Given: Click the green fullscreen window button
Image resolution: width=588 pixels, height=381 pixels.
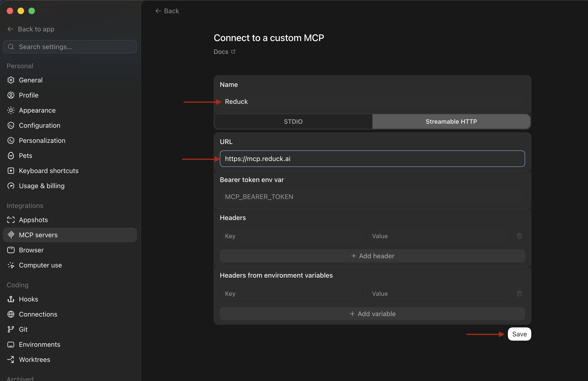Looking at the screenshot, I should 32,11.
